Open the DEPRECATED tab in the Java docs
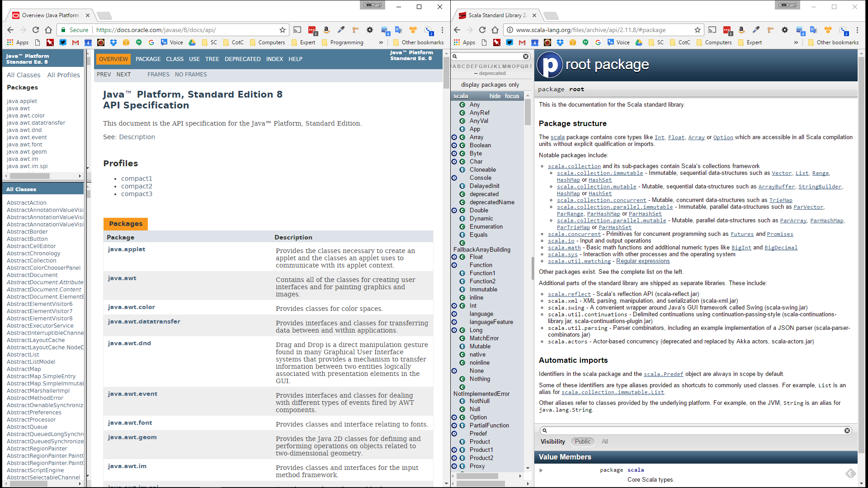 (242, 59)
